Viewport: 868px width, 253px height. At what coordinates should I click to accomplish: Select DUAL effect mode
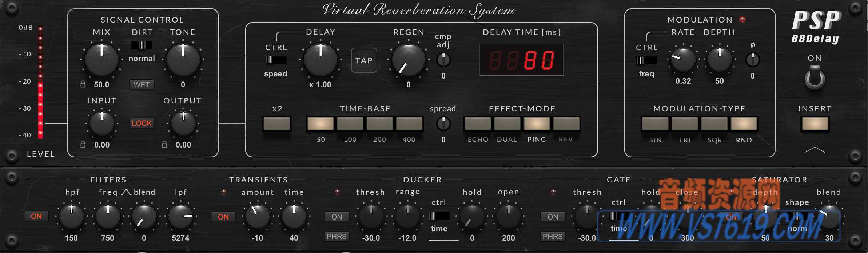click(507, 124)
